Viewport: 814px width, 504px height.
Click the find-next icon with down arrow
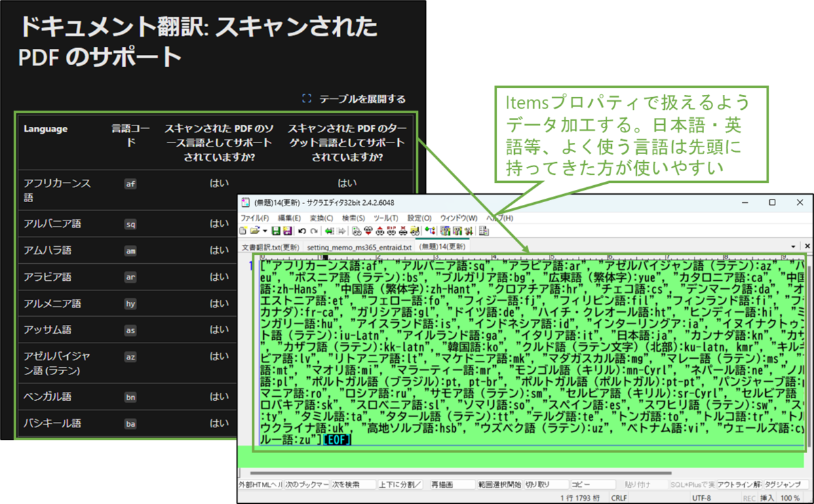tap(368, 231)
